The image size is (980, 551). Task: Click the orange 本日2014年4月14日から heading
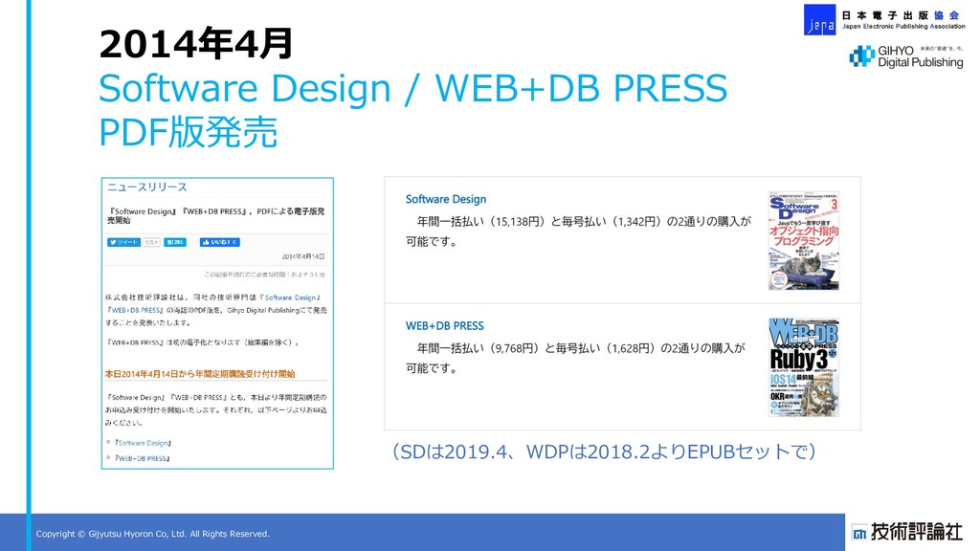200,374
